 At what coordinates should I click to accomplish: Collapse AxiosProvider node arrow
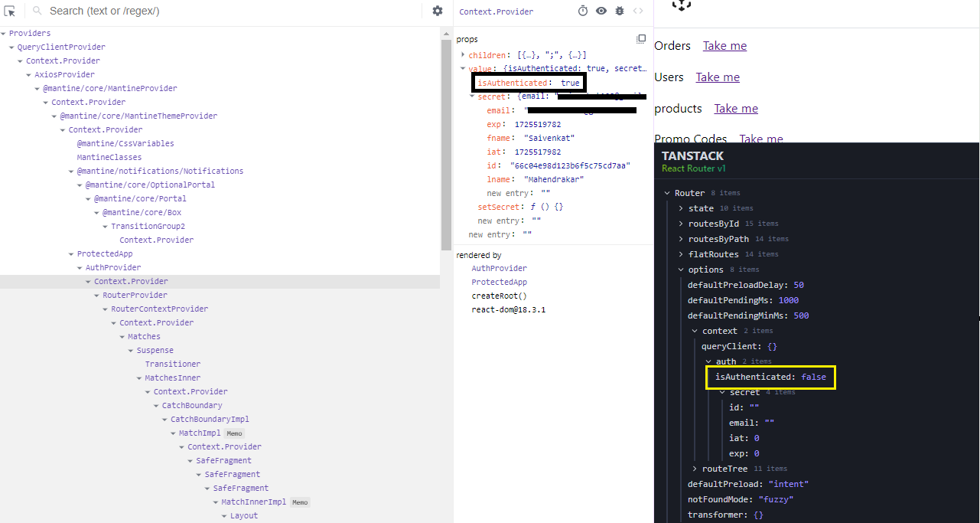(29, 75)
